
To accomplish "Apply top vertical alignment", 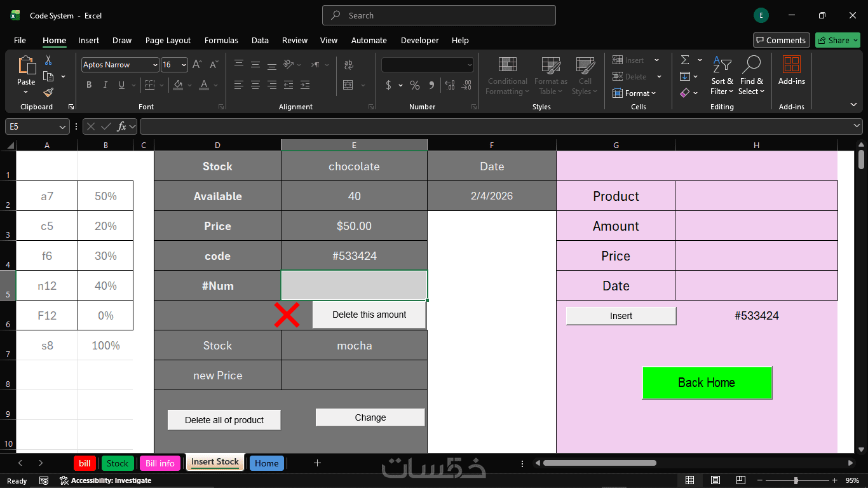I will click(239, 64).
